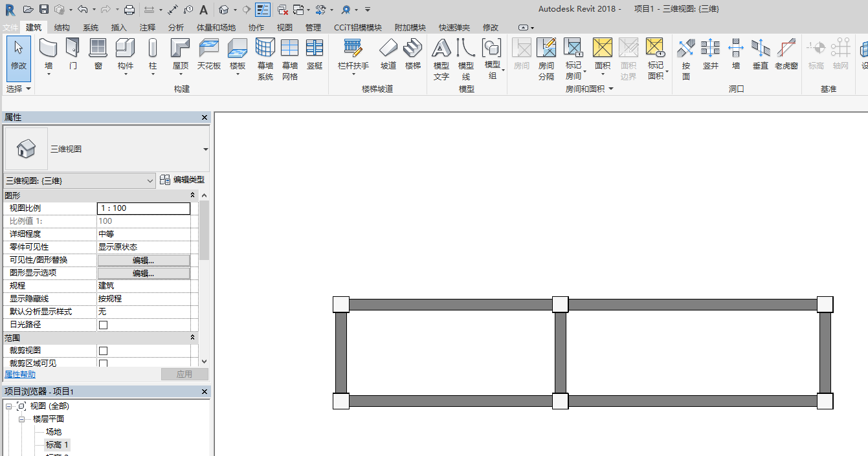Open the 屋顶 (Roof) dropdown
Image resolution: width=868 pixels, height=456 pixels.
pyautogui.click(x=181, y=74)
